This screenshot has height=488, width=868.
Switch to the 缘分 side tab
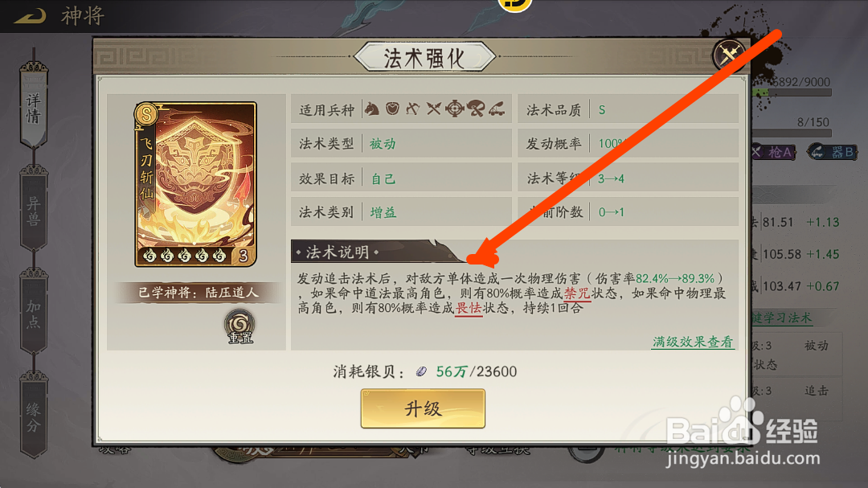click(x=33, y=416)
